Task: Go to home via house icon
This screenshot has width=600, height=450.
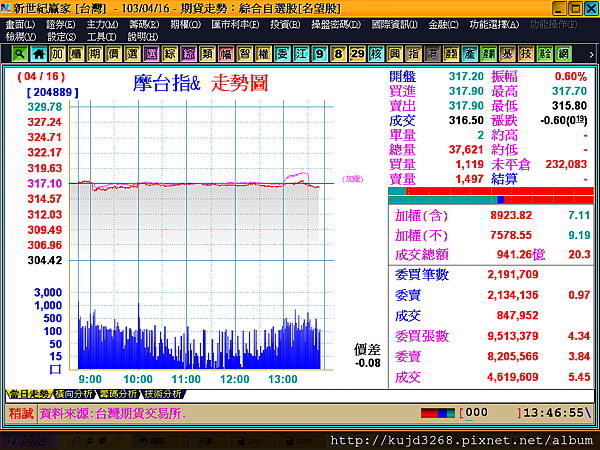Action: 39,54
